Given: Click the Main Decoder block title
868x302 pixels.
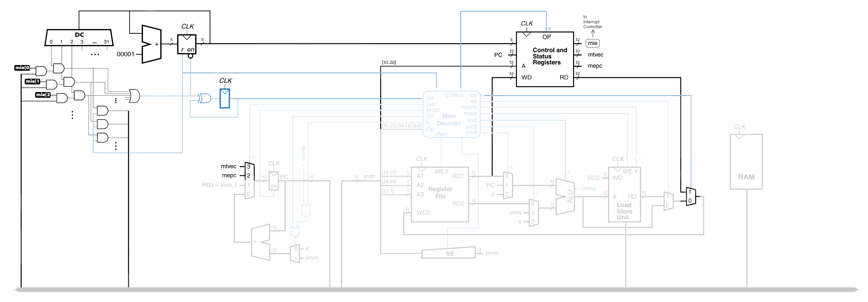Looking at the screenshot, I should (449, 120).
